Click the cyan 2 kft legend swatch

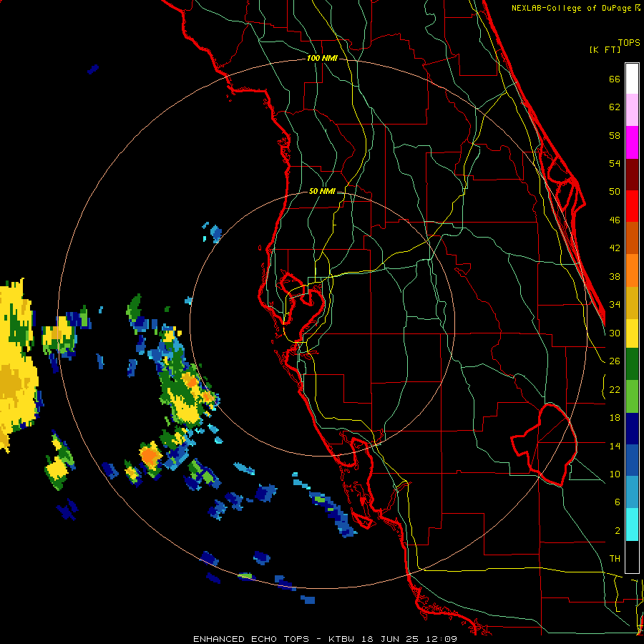[632, 525]
